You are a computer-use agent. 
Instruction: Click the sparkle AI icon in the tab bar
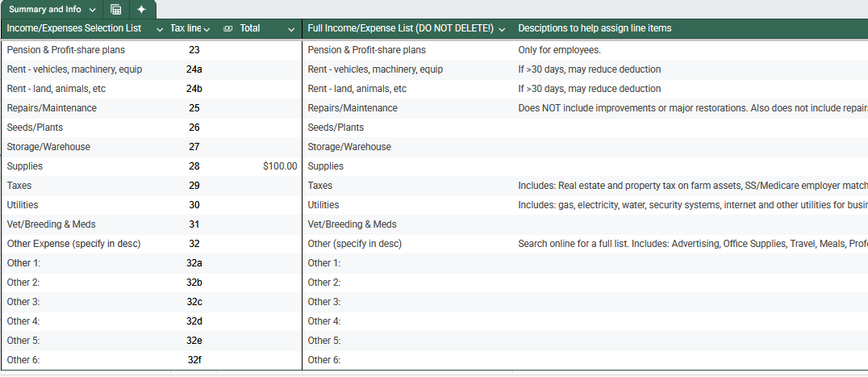pyautogui.click(x=141, y=10)
